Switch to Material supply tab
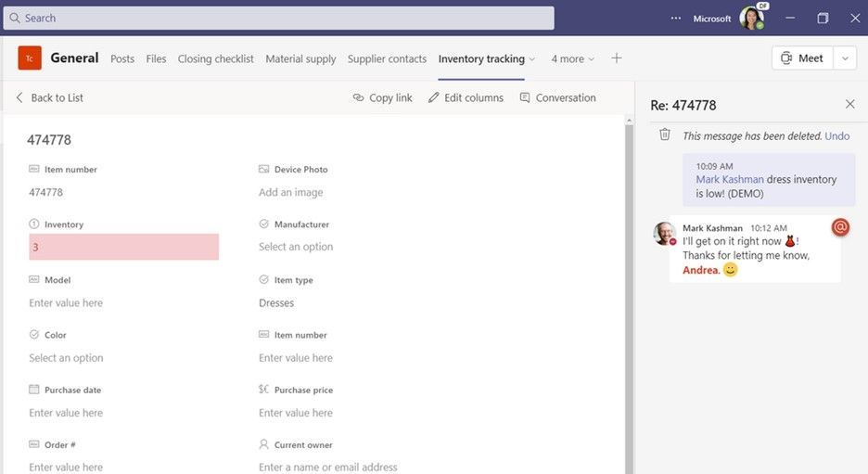Viewport: 868px width, 474px height. pos(300,58)
